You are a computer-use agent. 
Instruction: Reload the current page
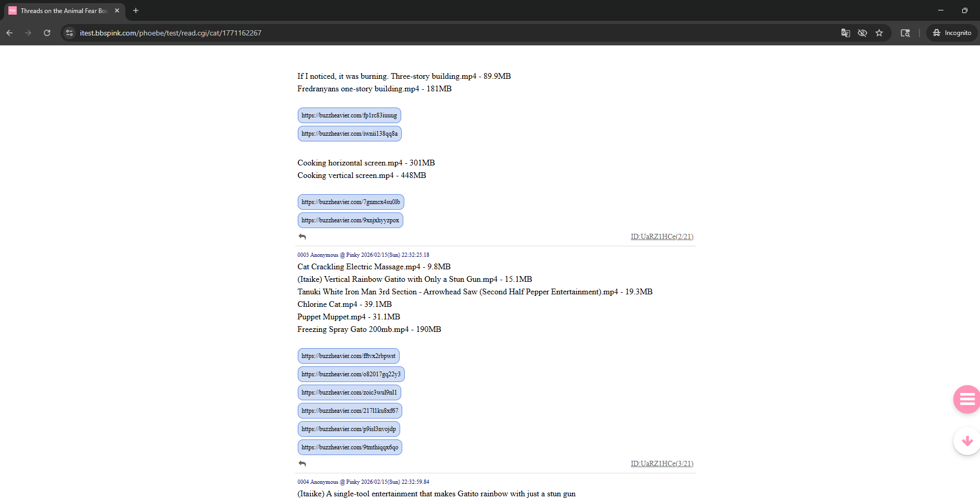coord(47,33)
